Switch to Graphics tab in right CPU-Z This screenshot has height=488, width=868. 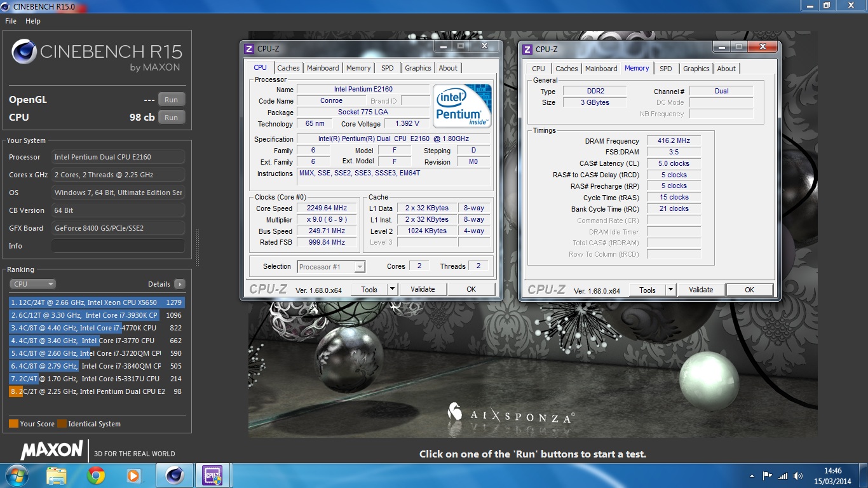click(696, 69)
